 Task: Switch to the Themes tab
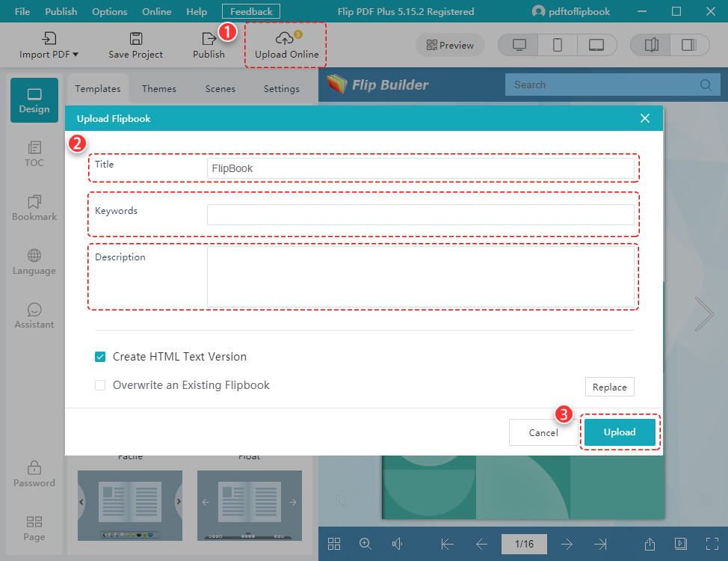(159, 88)
